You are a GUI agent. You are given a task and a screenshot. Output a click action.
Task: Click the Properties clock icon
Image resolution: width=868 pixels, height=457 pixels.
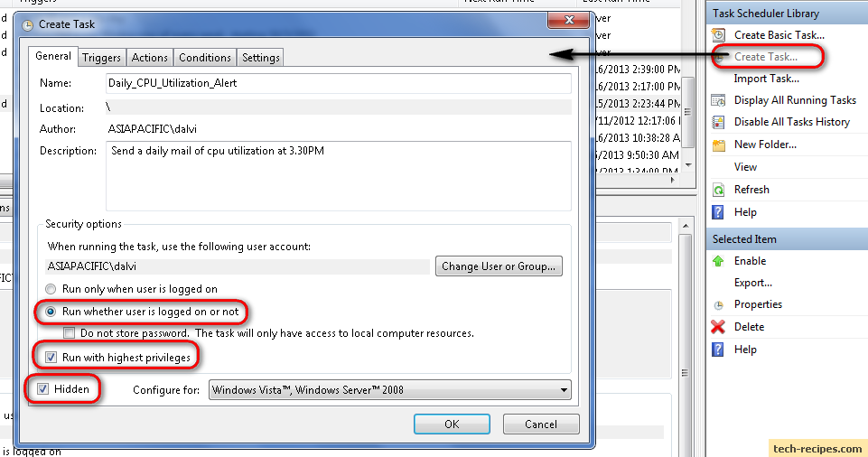pos(718,305)
